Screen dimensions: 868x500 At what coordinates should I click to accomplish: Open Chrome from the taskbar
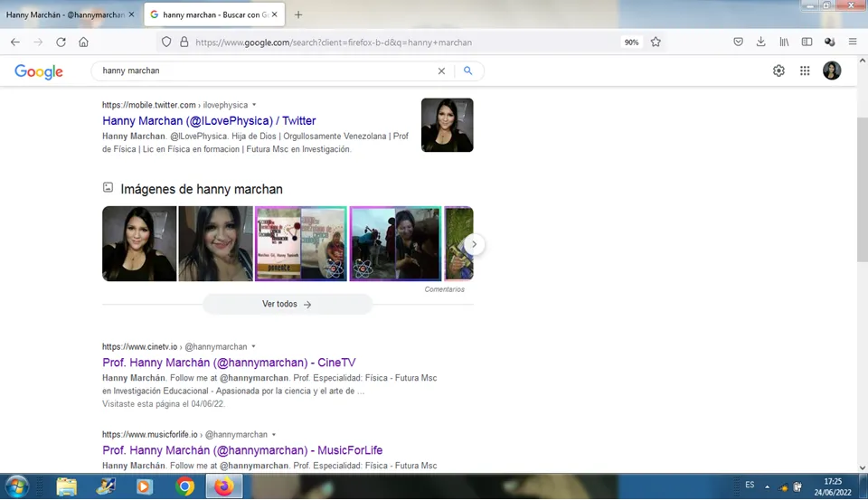[184, 486]
